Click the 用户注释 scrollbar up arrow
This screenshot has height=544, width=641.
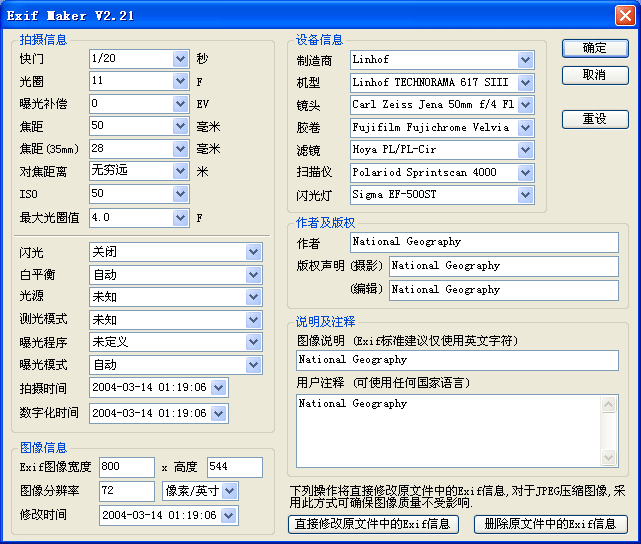tap(608, 405)
